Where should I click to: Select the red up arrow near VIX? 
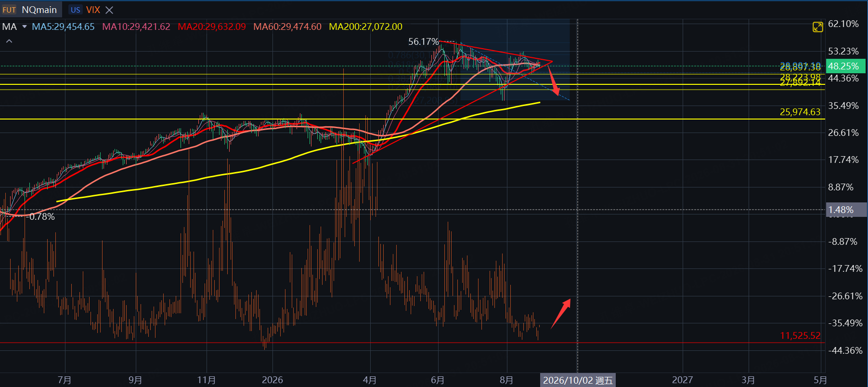pos(561,313)
